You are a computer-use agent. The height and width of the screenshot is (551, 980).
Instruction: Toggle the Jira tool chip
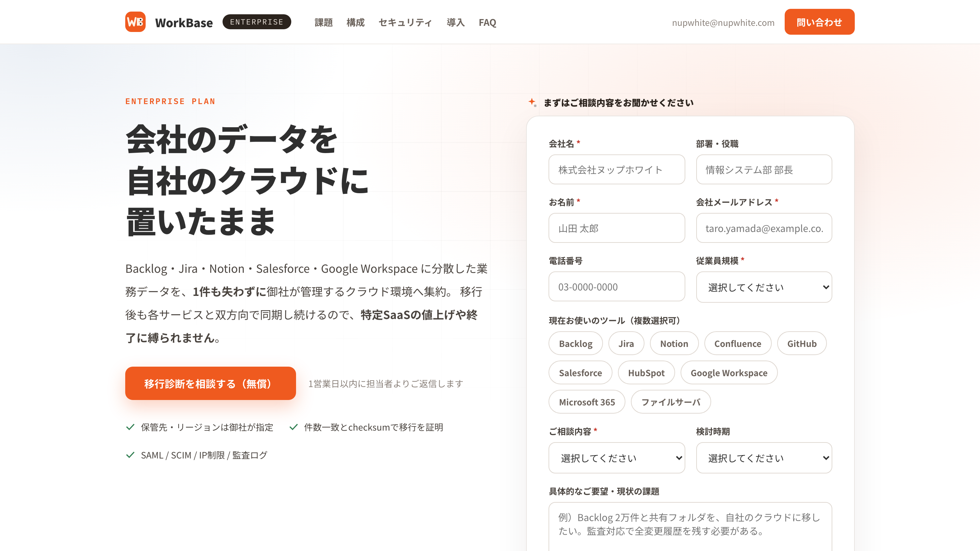click(x=626, y=343)
